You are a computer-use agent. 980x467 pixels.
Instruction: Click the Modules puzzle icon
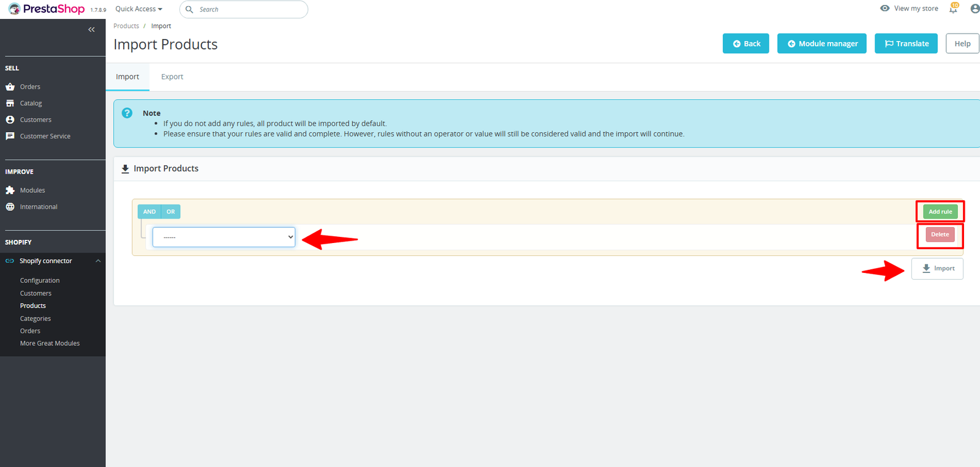(x=10, y=190)
